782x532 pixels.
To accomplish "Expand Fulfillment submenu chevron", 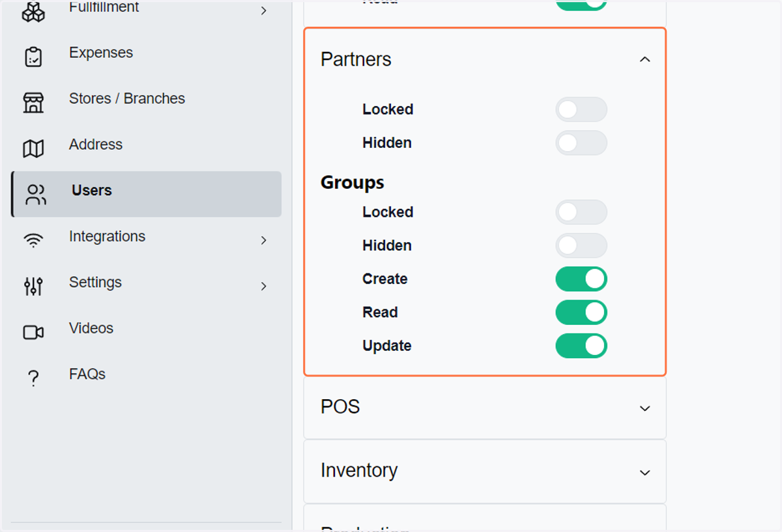I will point(263,10).
